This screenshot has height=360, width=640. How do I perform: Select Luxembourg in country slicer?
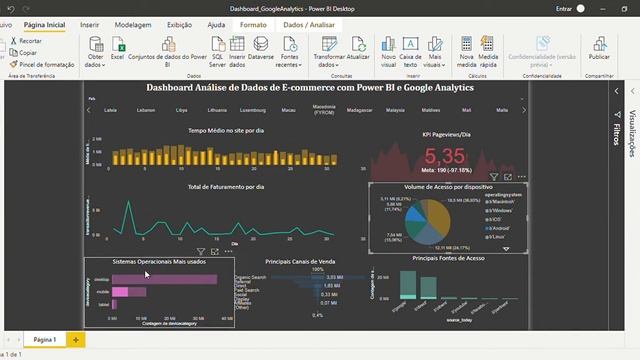pyautogui.click(x=253, y=110)
